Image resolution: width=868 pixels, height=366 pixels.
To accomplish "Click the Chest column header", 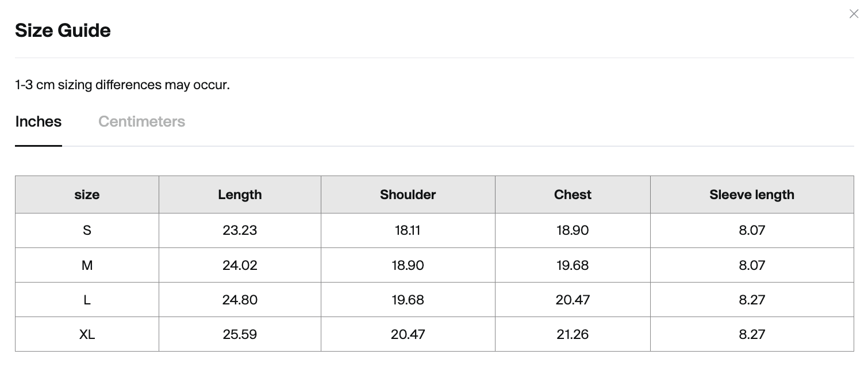I will click(x=573, y=195).
